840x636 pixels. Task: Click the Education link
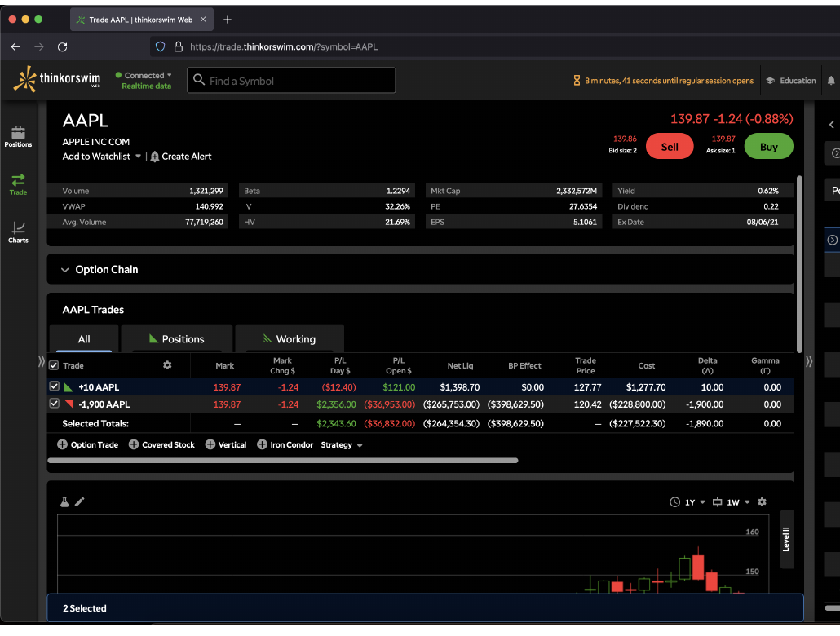(798, 81)
